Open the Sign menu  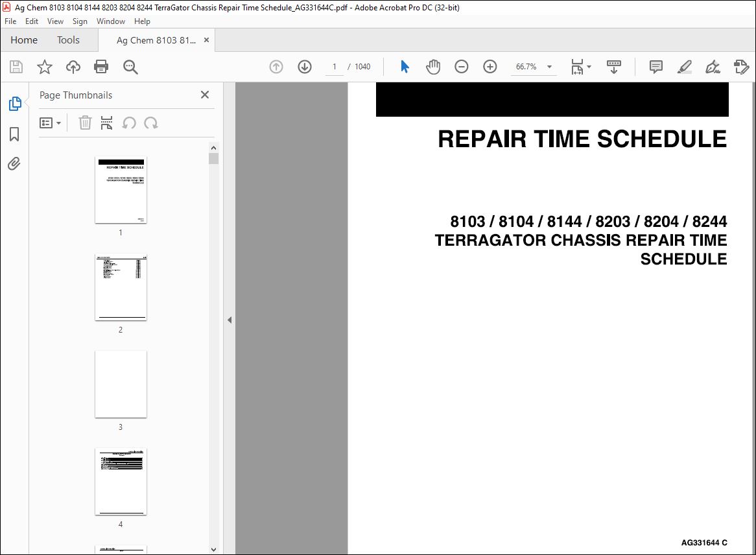pyautogui.click(x=80, y=21)
